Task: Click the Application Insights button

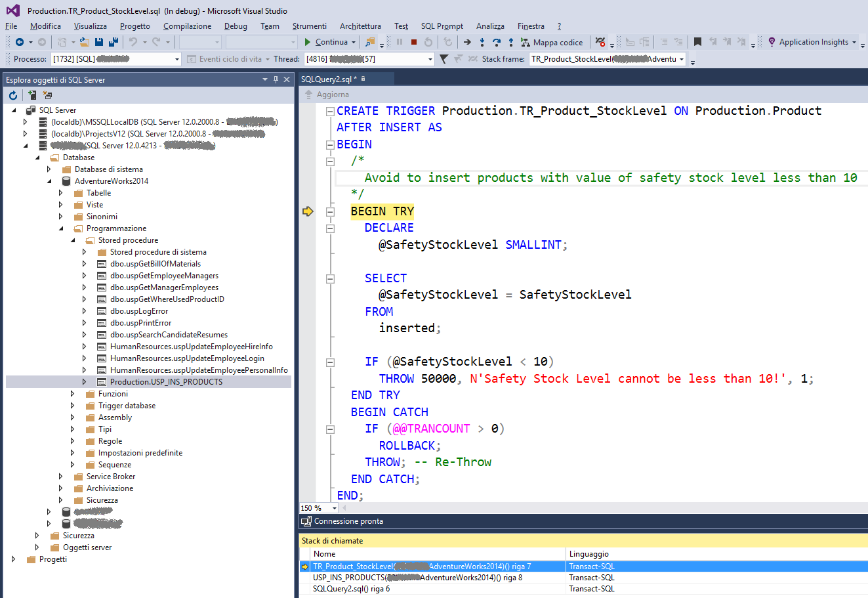Action: pyautogui.click(x=811, y=41)
